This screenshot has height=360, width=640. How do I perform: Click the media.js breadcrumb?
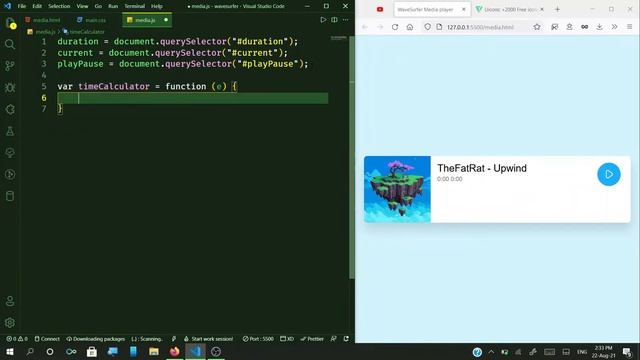tap(42, 31)
